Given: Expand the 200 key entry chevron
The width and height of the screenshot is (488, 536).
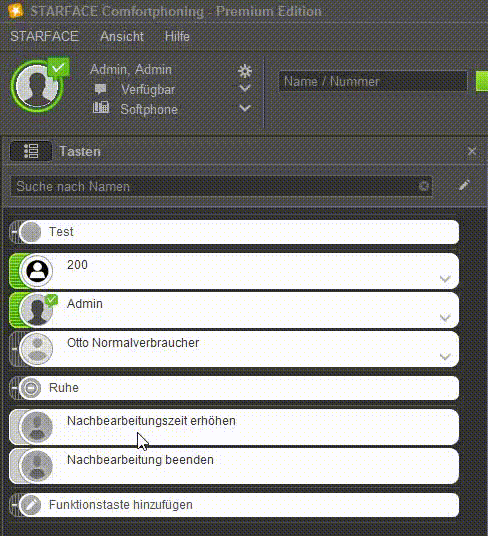Looking at the screenshot, I should (445, 279).
